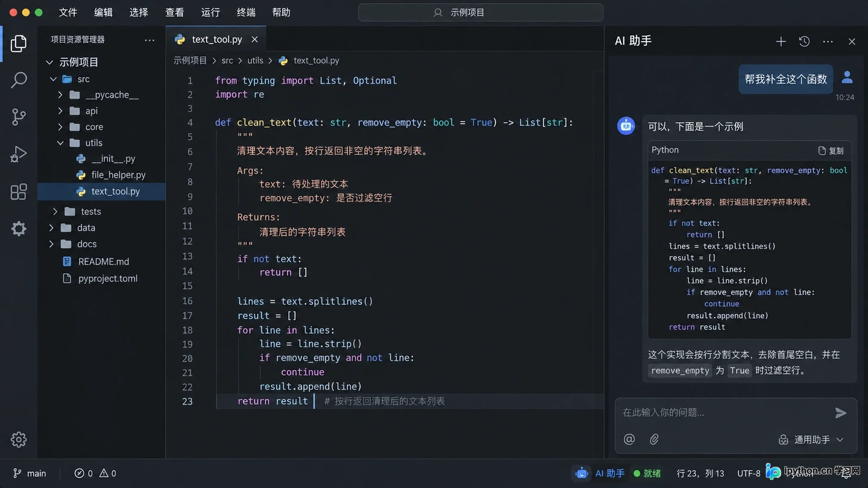Collapse the 示例项目 root folder
Image resolution: width=868 pixels, height=488 pixels.
tap(49, 62)
